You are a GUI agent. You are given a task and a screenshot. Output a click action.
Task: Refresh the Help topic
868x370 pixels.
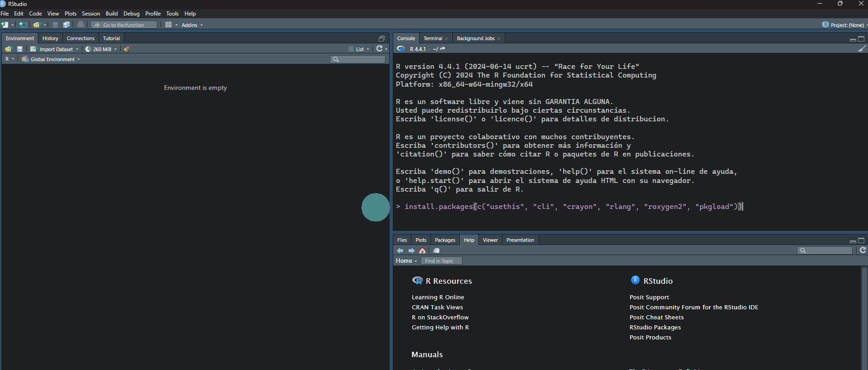point(863,250)
